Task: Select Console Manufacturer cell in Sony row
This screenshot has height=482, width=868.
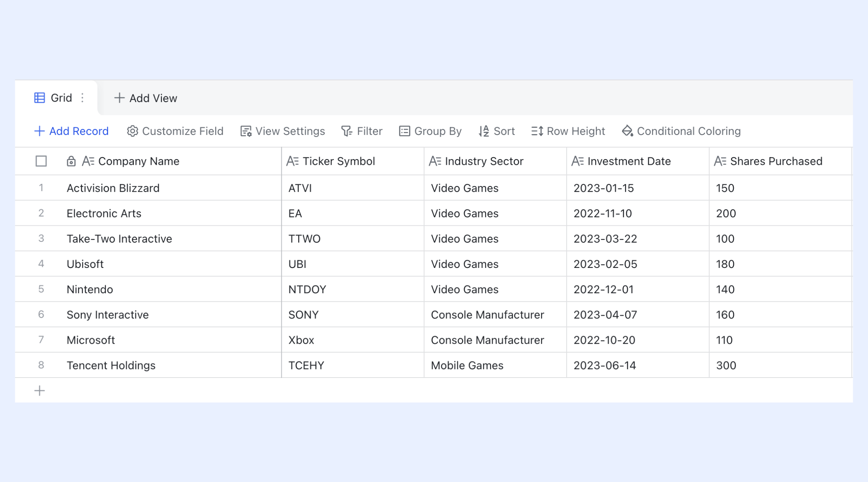Action: (495, 315)
